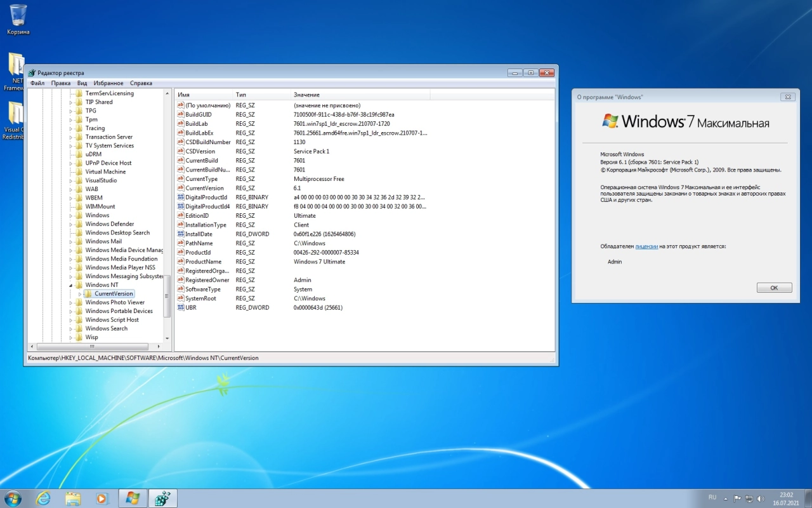Select the BuildGUID value icon
This screenshot has width=812, height=508.
[180, 114]
